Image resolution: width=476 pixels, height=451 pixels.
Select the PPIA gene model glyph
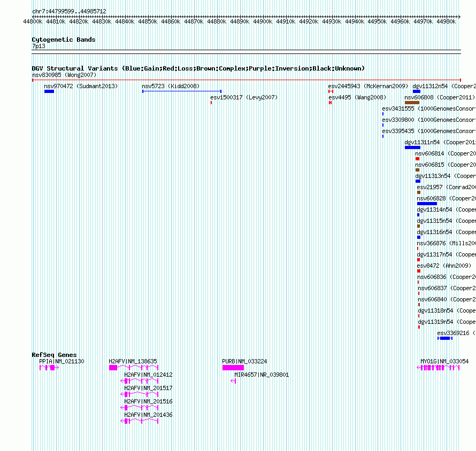[49, 368]
